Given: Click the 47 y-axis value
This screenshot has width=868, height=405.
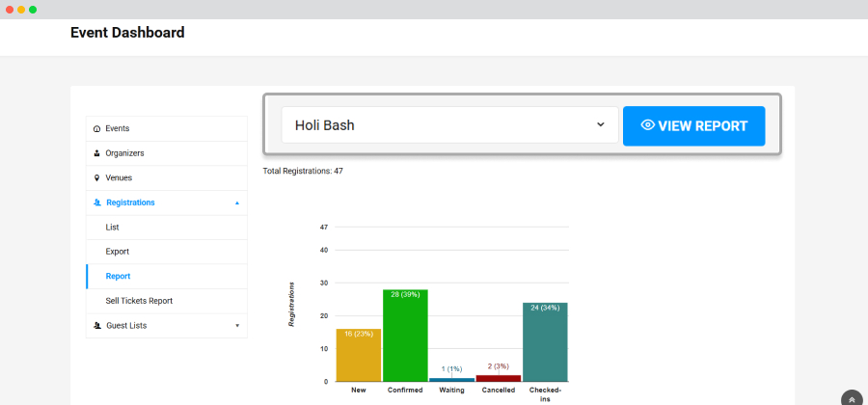Looking at the screenshot, I should click(324, 227).
